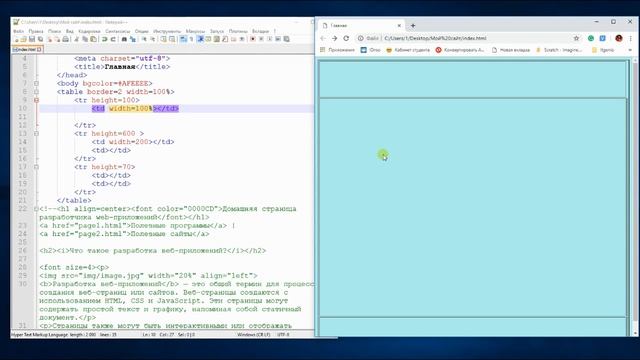The width and height of the screenshot is (640, 360).
Task: Open the Макросы menu
Action: tap(195, 31)
